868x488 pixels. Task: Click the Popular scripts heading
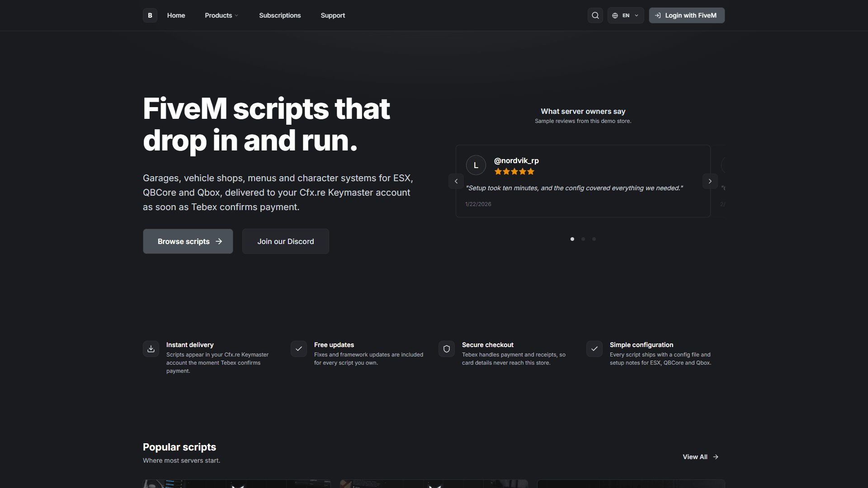point(179,447)
